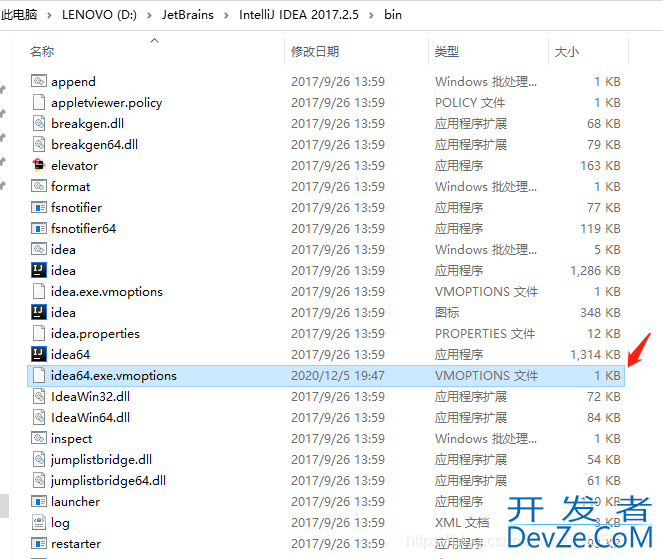Click the 84 KB size of IdeaWin64.dll

coord(604,417)
